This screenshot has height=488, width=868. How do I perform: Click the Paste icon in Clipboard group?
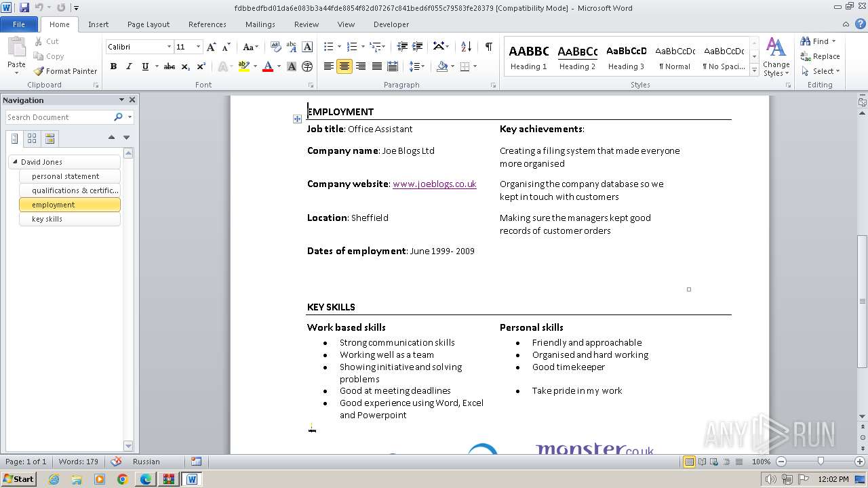point(16,47)
